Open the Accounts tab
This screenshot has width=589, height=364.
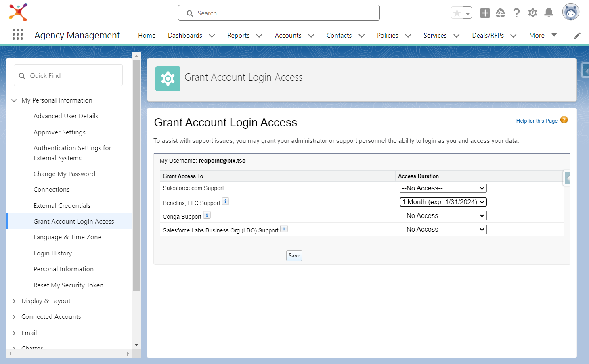pos(288,36)
